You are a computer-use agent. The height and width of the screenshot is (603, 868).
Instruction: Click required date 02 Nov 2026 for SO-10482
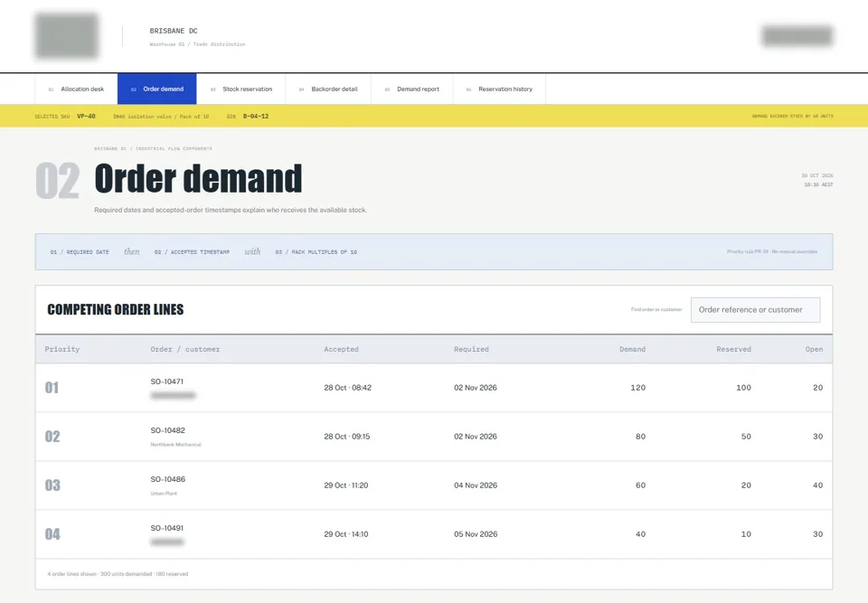476,437
